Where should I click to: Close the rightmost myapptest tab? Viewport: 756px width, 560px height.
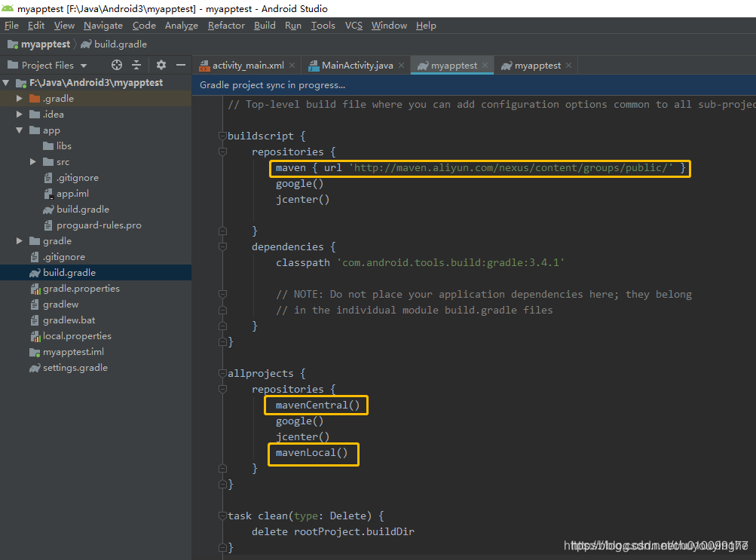click(x=569, y=66)
